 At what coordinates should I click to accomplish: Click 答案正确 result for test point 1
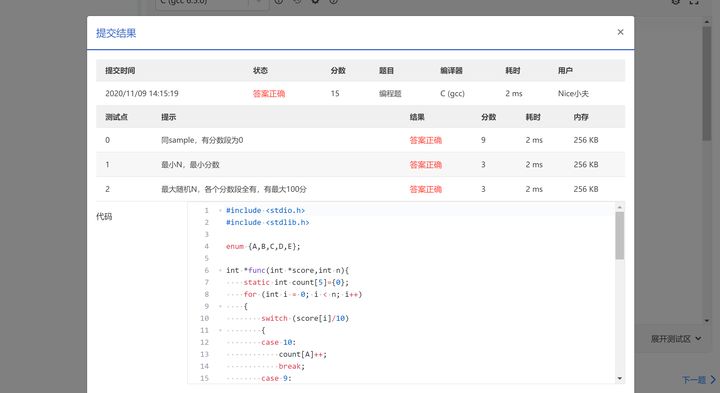pyautogui.click(x=426, y=165)
